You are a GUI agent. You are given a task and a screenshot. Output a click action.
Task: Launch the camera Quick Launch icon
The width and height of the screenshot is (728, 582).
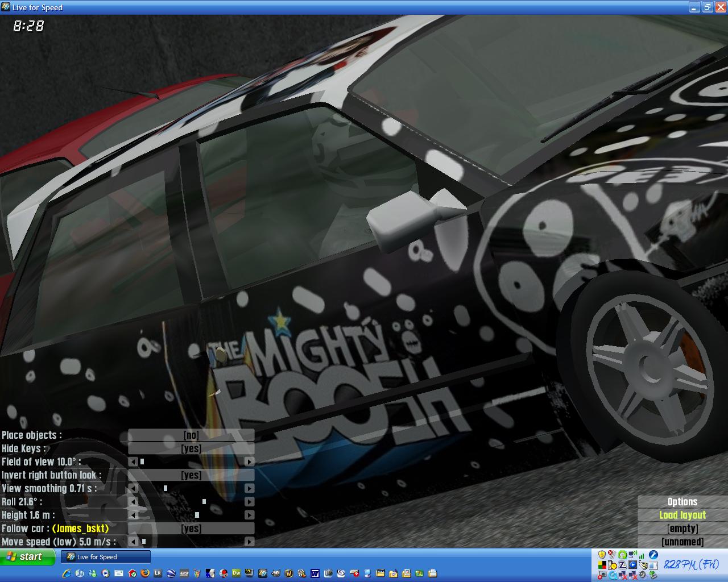(328, 573)
